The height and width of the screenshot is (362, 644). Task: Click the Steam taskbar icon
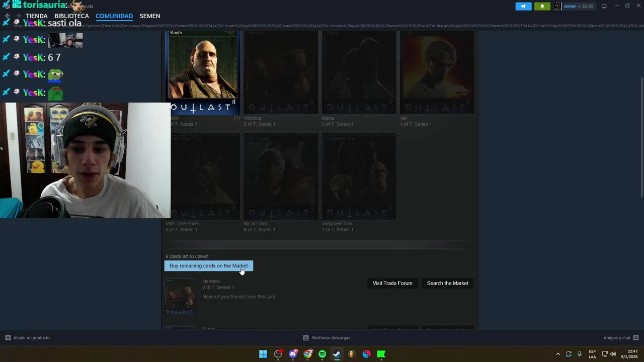click(337, 354)
